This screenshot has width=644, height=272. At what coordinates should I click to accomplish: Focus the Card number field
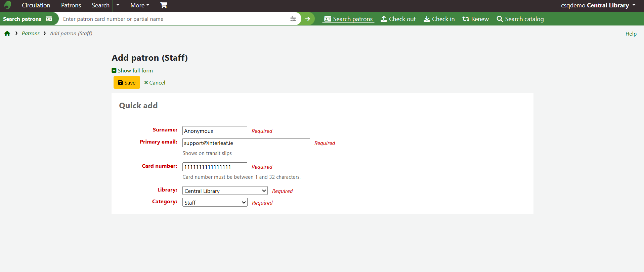click(x=215, y=167)
